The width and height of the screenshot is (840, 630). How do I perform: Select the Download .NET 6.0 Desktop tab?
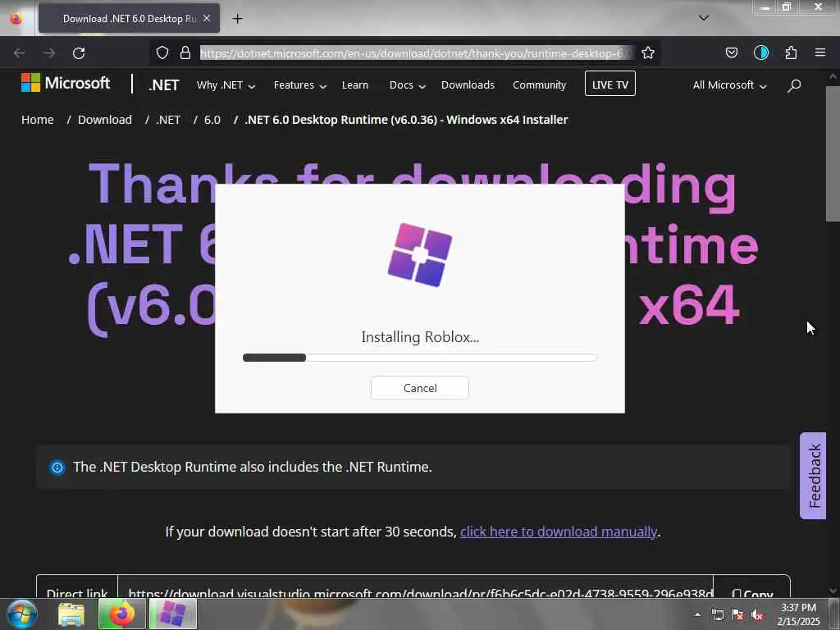[x=129, y=19]
